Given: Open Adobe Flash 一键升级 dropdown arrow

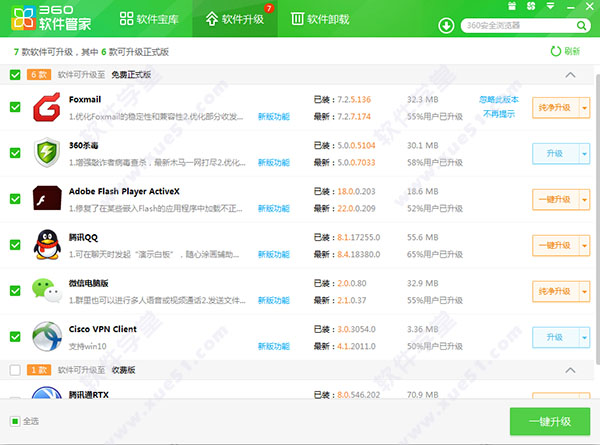Looking at the screenshot, I should (584, 200).
